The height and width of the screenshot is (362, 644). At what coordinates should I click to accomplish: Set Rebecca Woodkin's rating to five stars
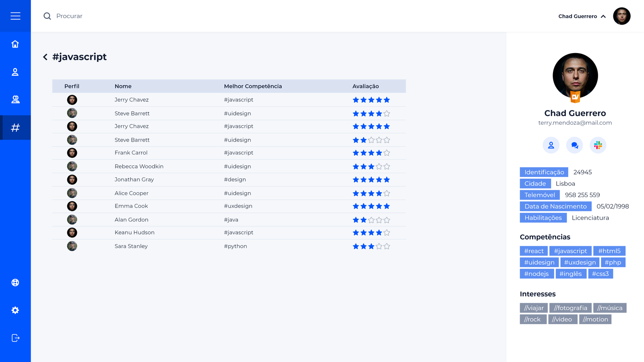pos(387,167)
